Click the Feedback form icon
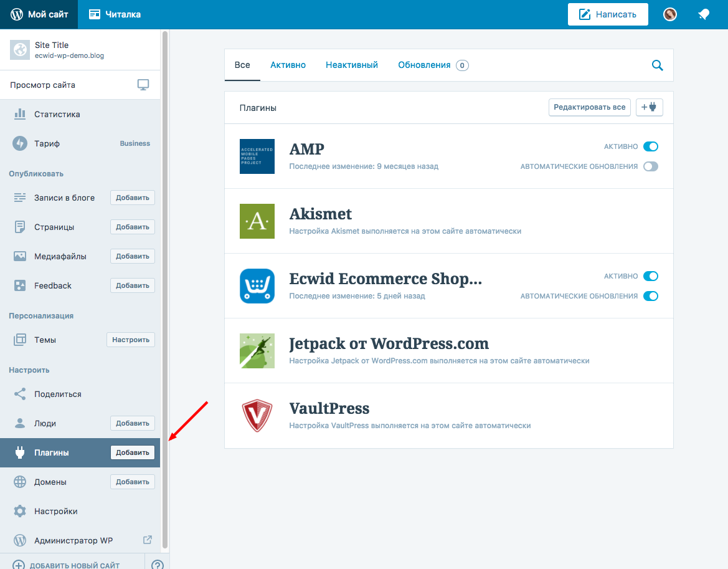Viewport: 728px width, 569px height. [x=20, y=285]
